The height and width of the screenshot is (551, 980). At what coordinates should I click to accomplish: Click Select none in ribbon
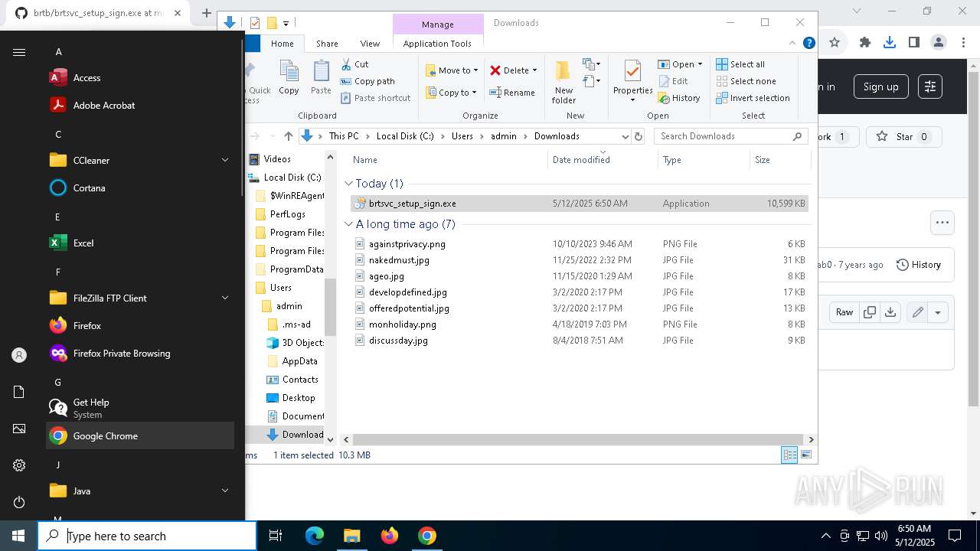(746, 81)
